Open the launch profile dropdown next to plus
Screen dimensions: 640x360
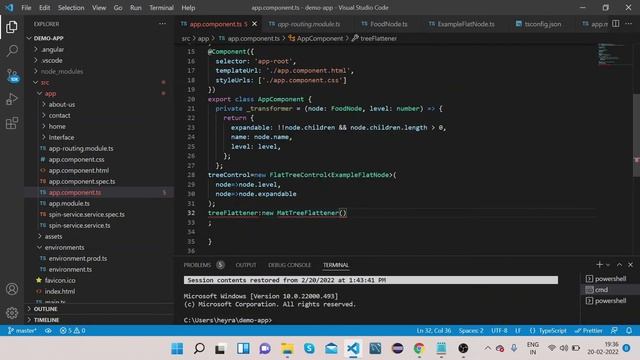tap(608, 265)
